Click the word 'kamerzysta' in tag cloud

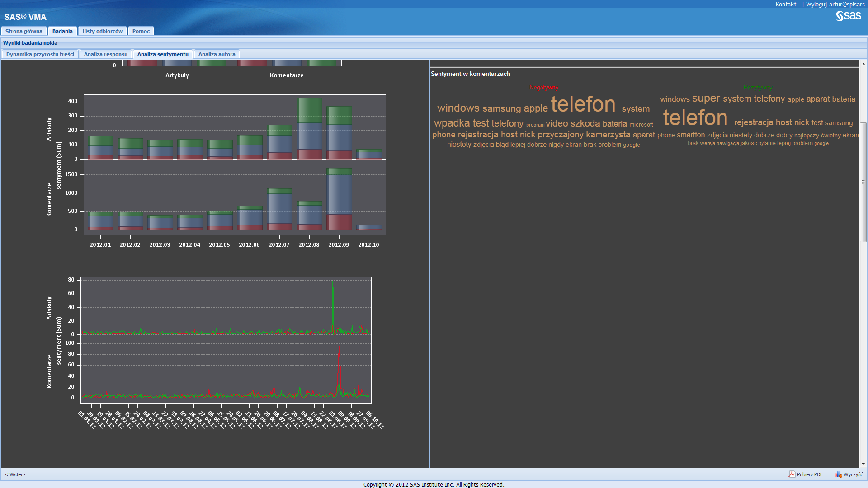coord(608,134)
